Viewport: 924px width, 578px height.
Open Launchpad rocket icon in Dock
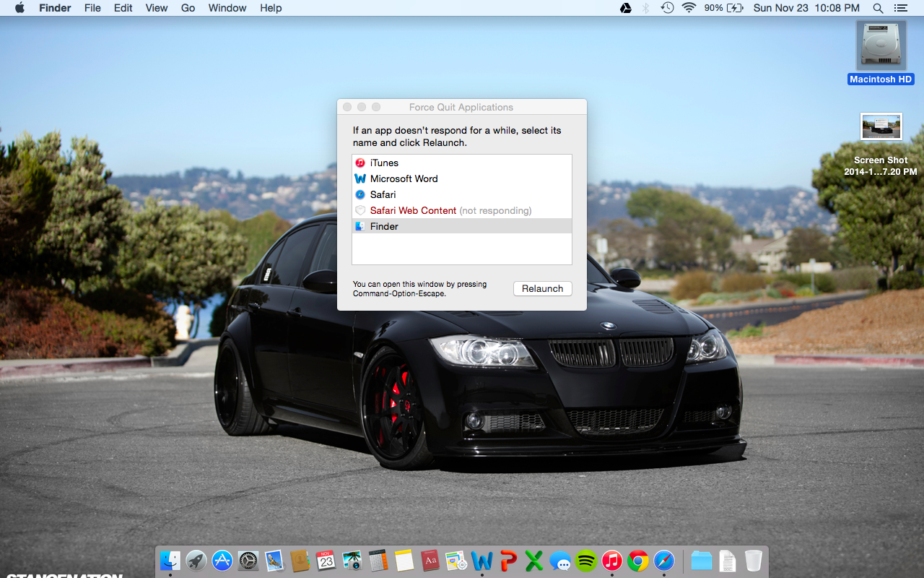pyautogui.click(x=196, y=560)
